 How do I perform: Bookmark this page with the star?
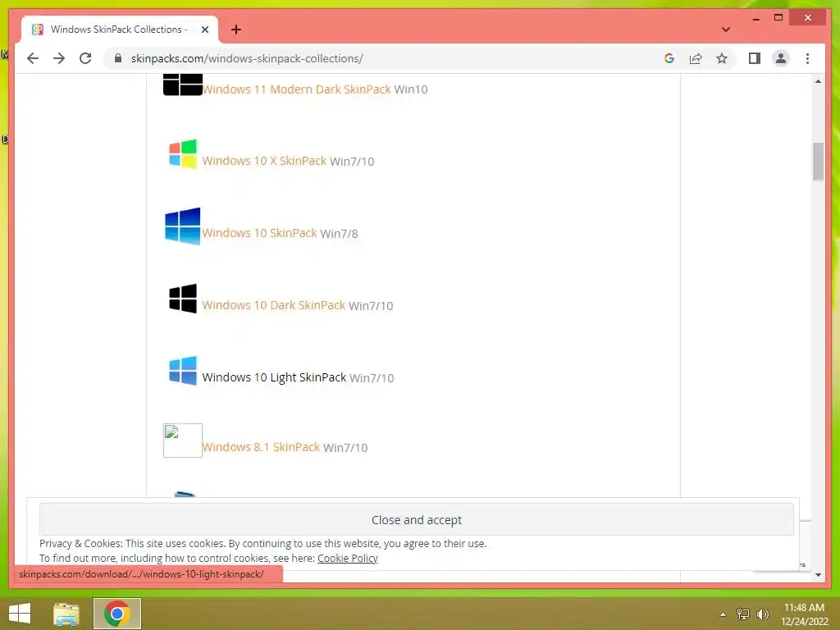tap(722, 58)
